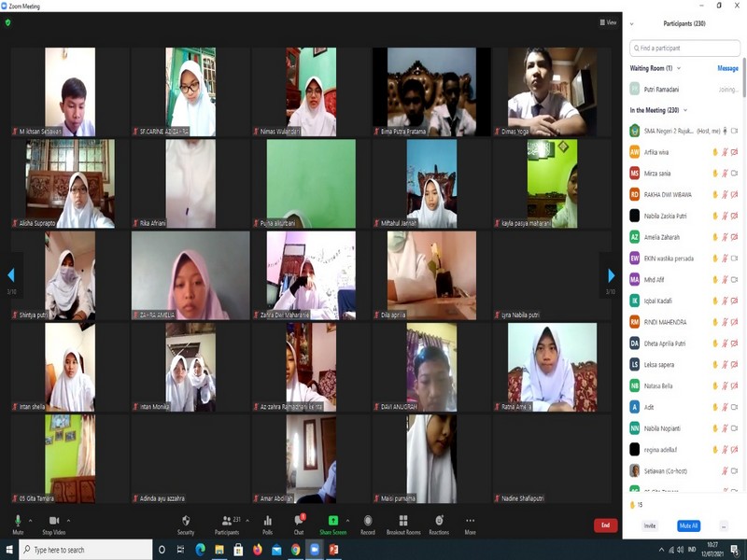747x560 pixels.
Task: Expand audio options arrow next to Mute
Action: (31, 520)
